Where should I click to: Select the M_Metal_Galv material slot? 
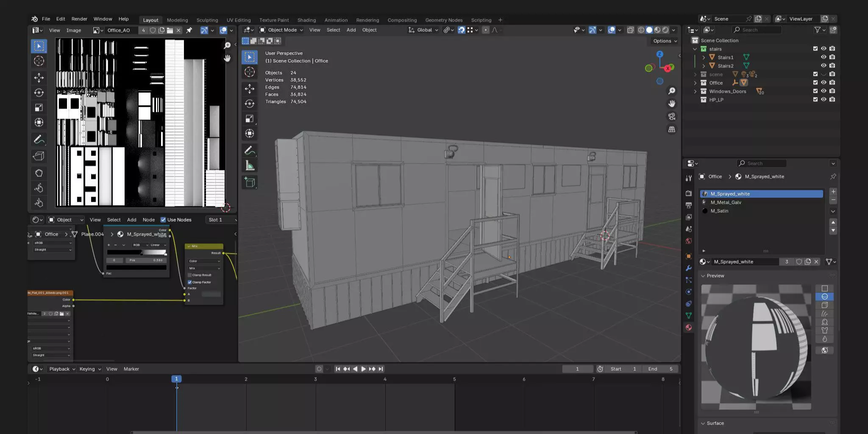tap(761, 202)
